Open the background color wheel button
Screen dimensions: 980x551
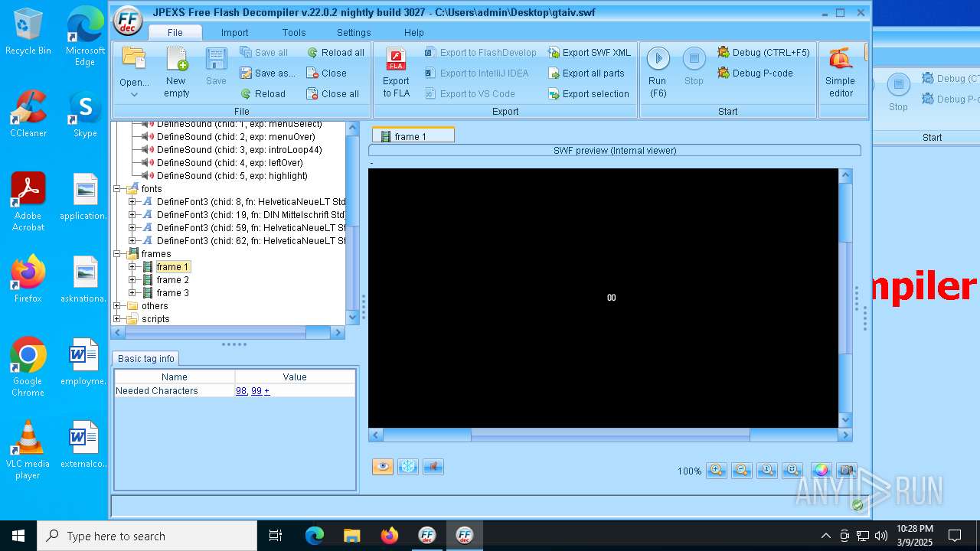821,471
